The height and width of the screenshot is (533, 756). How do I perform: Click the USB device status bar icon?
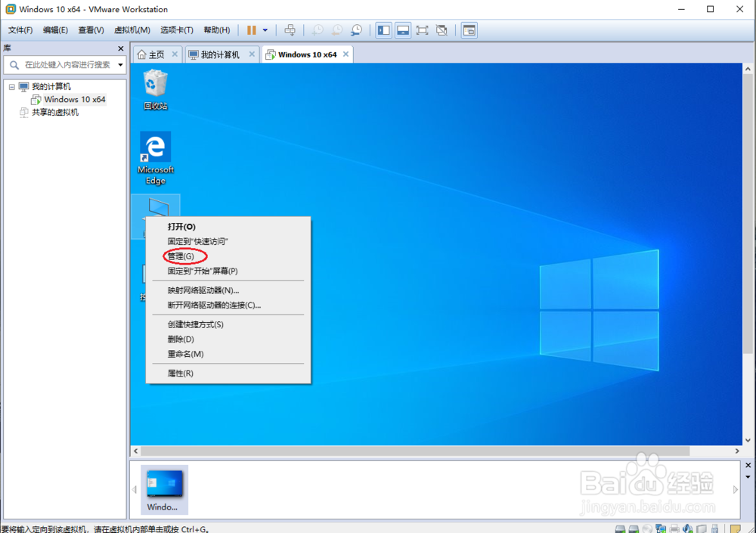pyautogui.click(x=715, y=528)
